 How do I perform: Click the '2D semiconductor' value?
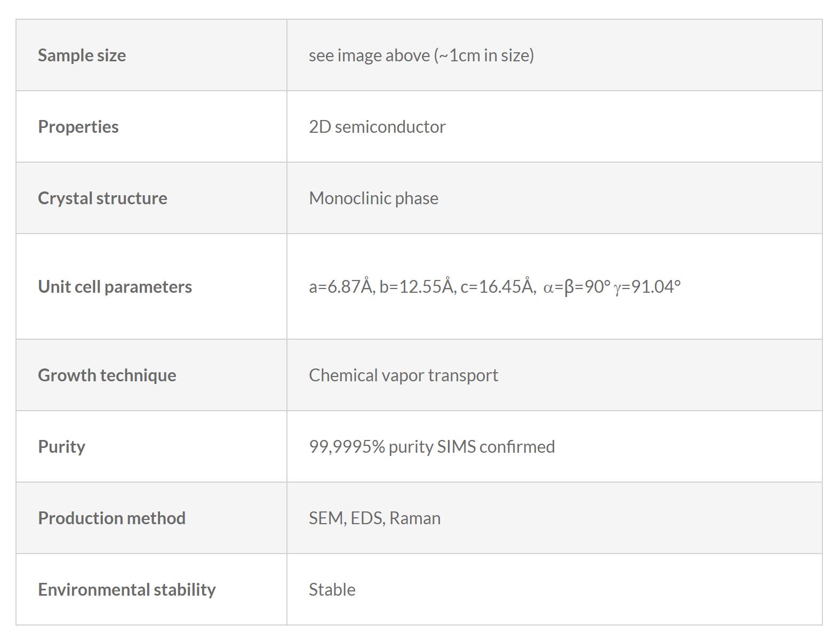coord(377,127)
